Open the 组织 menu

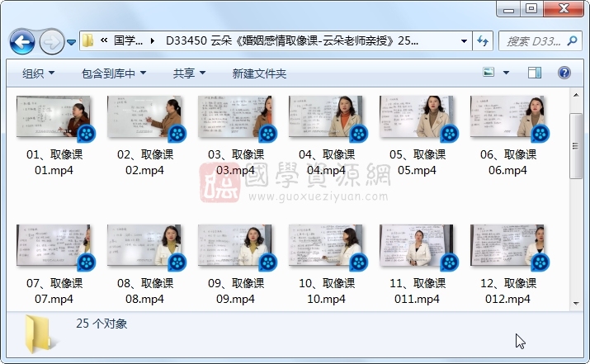pyautogui.click(x=38, y=73)
